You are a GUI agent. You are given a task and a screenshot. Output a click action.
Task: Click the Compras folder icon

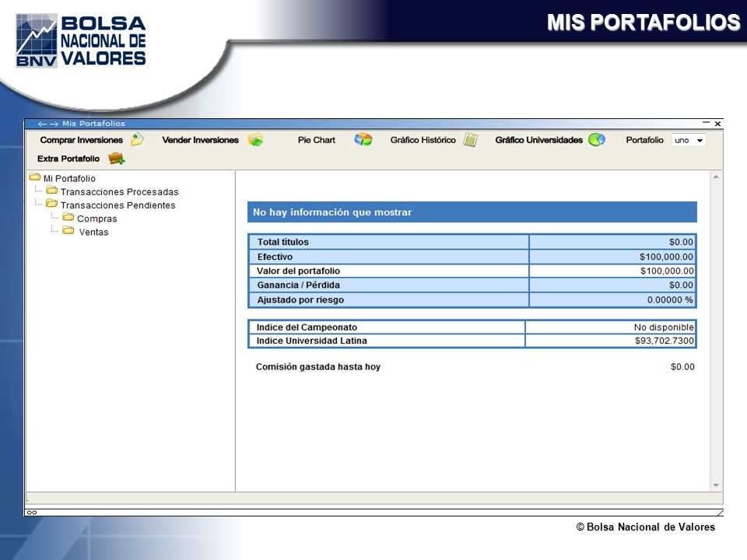click(68, 217)
